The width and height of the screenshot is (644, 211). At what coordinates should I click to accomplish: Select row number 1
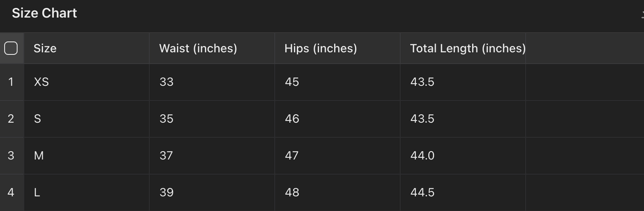[11, 82]
